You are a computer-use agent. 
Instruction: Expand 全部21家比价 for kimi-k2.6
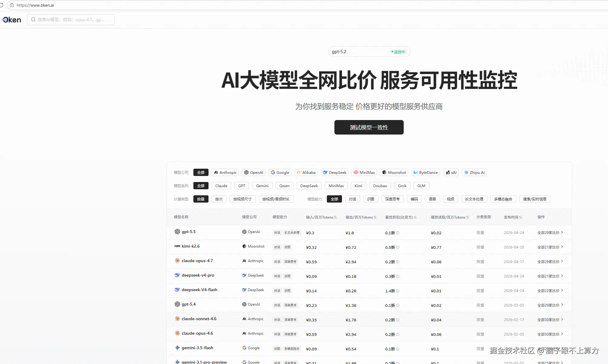pyautogui.click(x=550, y=247)
